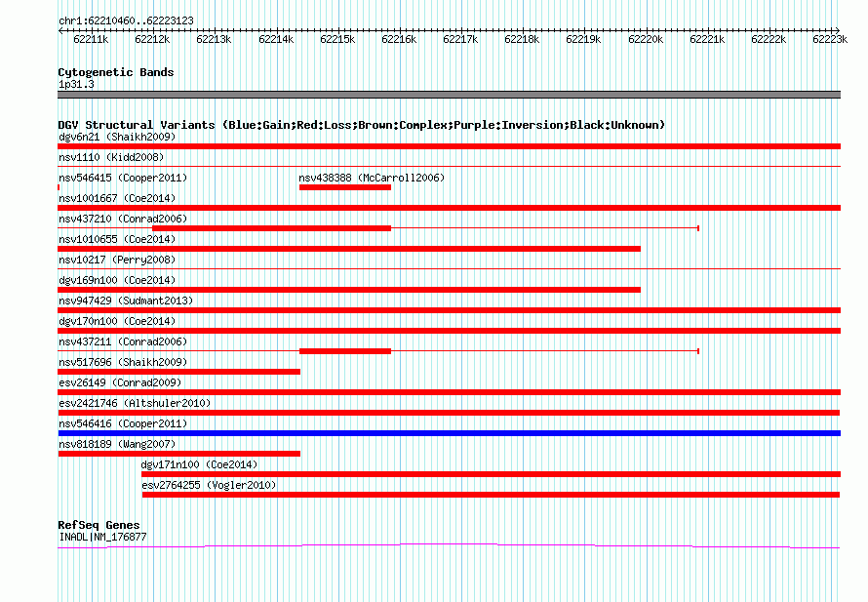Click dgv169n100 (Coe2014) variant label
868x602 pixels.
coord(117,280)
